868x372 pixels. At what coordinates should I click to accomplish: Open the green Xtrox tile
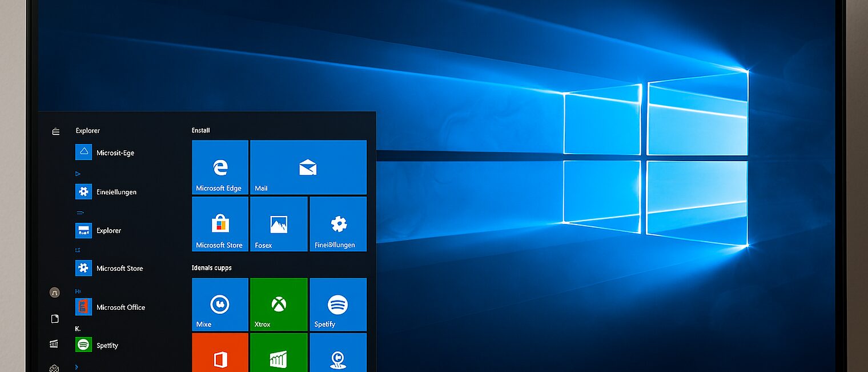(x=279, y=305)
